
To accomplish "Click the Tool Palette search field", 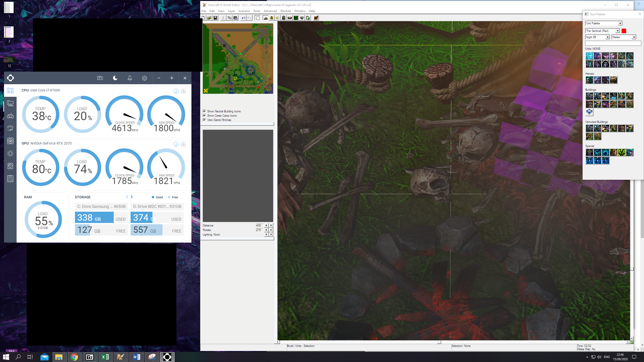I will (613, 43).
